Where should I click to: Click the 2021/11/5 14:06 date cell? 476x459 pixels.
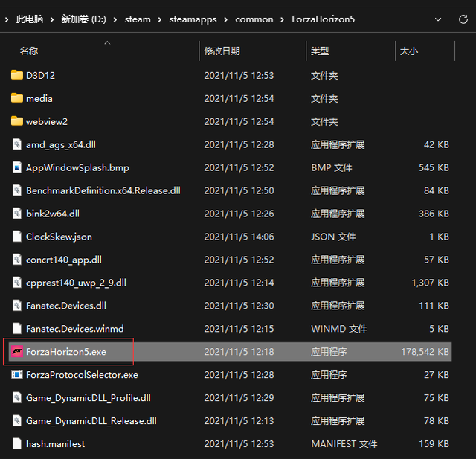[239, 237]
